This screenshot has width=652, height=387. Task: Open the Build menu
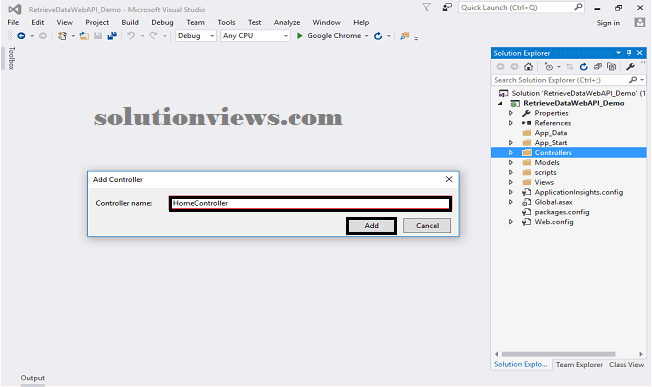click(x=130, y=22)
